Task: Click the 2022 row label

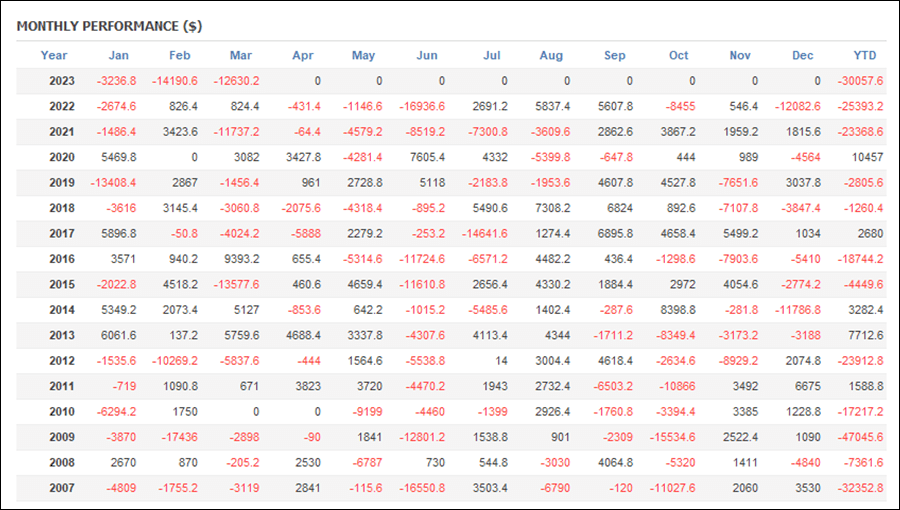Action: tap(62, 106)
